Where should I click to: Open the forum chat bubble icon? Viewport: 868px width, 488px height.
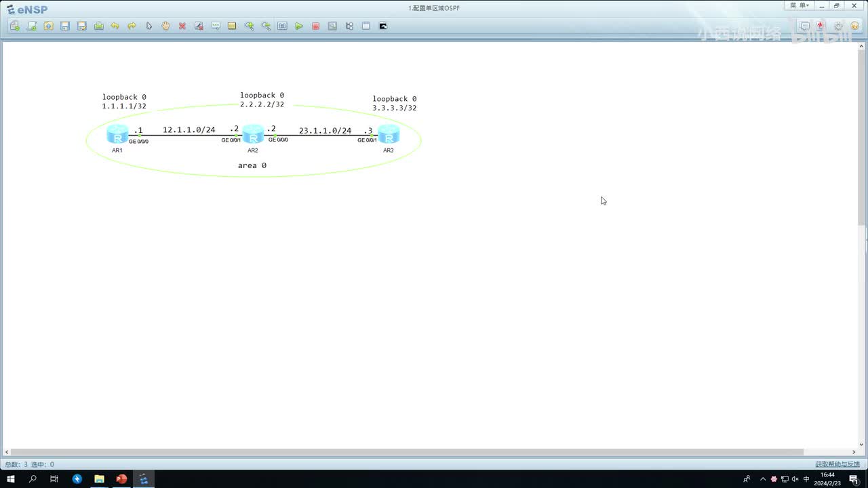pos(805,26)
